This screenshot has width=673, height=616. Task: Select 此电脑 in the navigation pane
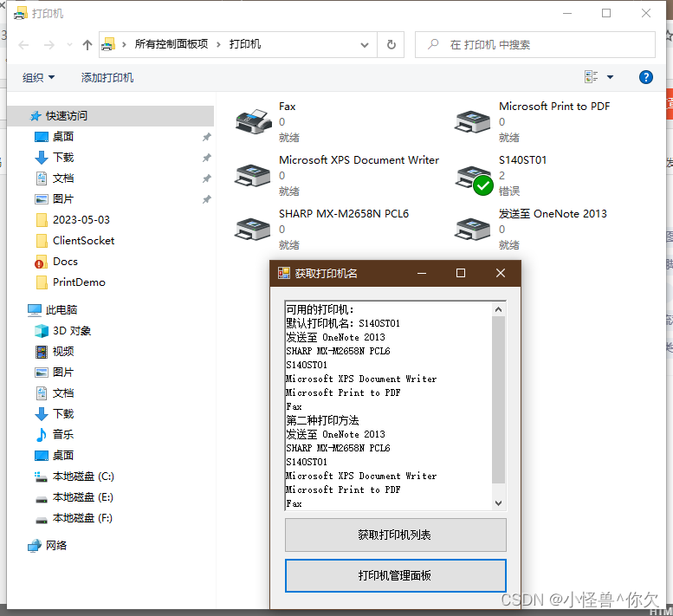coord(52,309)
